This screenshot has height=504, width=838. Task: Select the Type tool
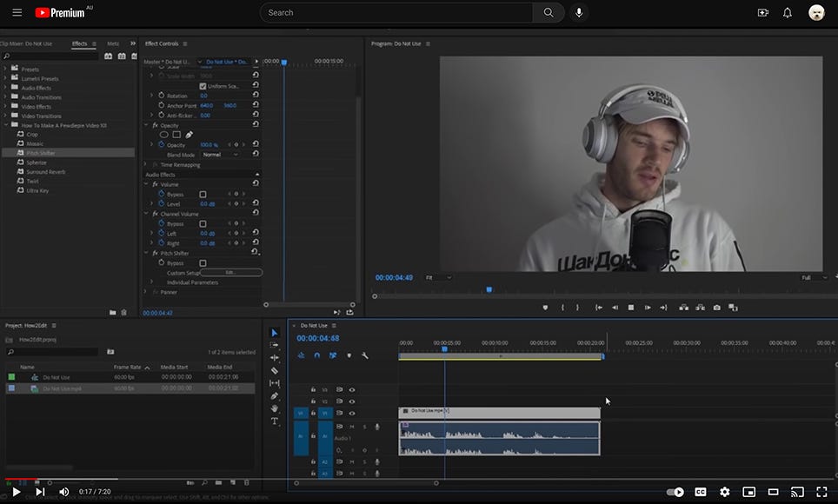pos(275,421)
